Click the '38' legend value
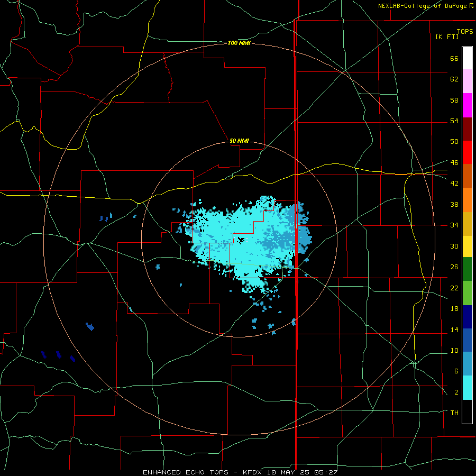Viewport: 476px width, 476px height. [x=454, y=204]
